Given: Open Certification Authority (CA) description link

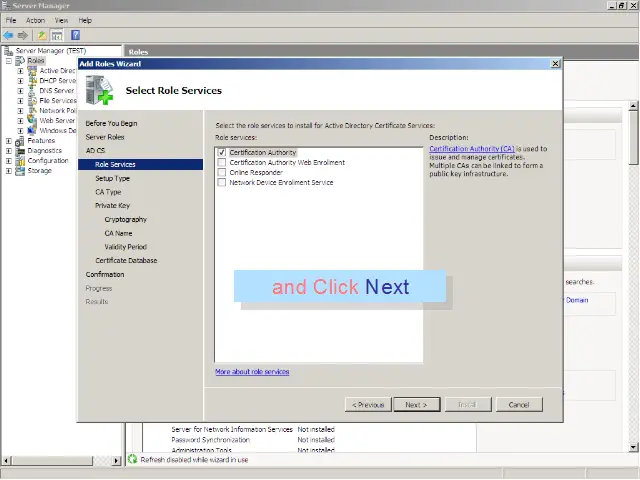Looking at the screenshot, I should click(472, 149).
